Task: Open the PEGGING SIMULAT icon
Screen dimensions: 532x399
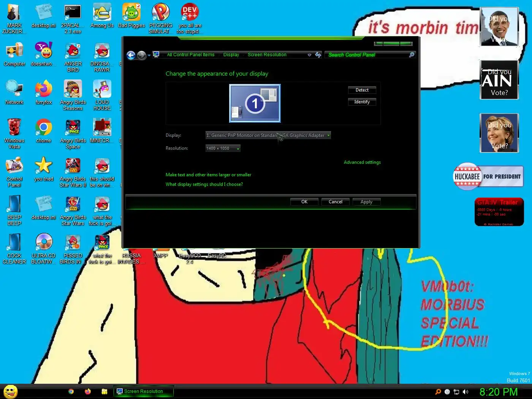Action: pos(161,18)
